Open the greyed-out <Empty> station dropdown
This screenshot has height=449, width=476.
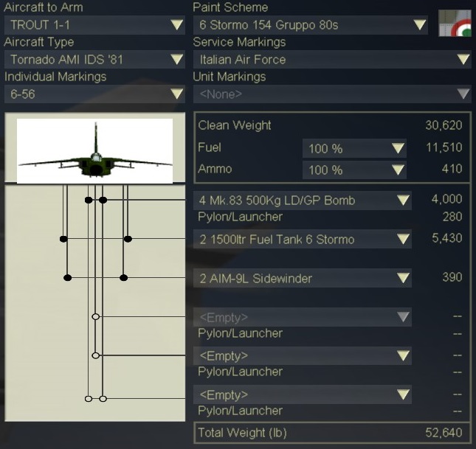[303, 317]
